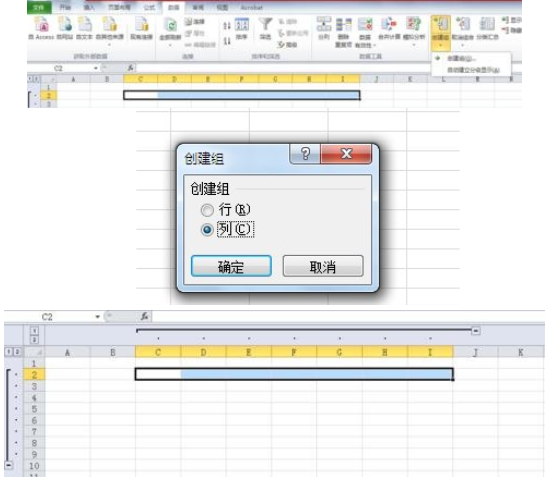The image size is (547, 482).
Task: Collapse the row group with the minus button
Action: pyautogui.click(x=9, y=465)
